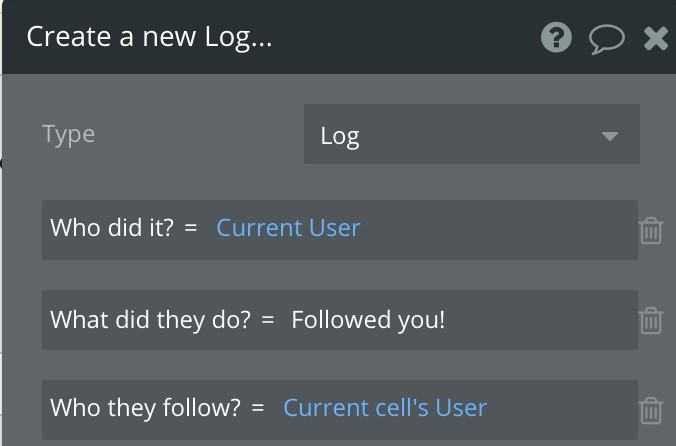Select the 'What did they do?' field name
676x446 pixels.
[x=150, y=320]
